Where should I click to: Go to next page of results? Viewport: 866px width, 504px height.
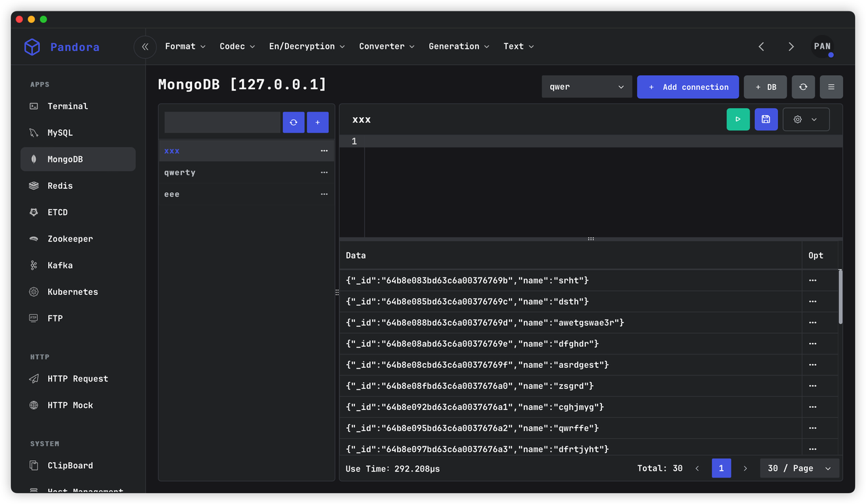click(x=746, y=468)
